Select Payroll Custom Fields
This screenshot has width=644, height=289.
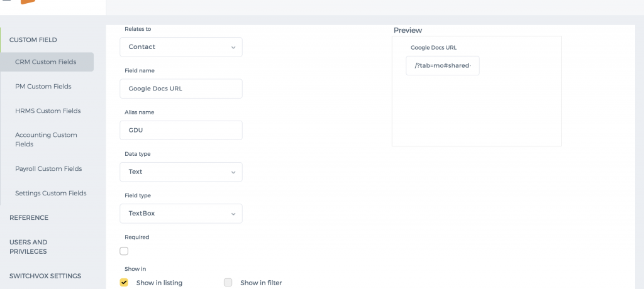[48, 169]
